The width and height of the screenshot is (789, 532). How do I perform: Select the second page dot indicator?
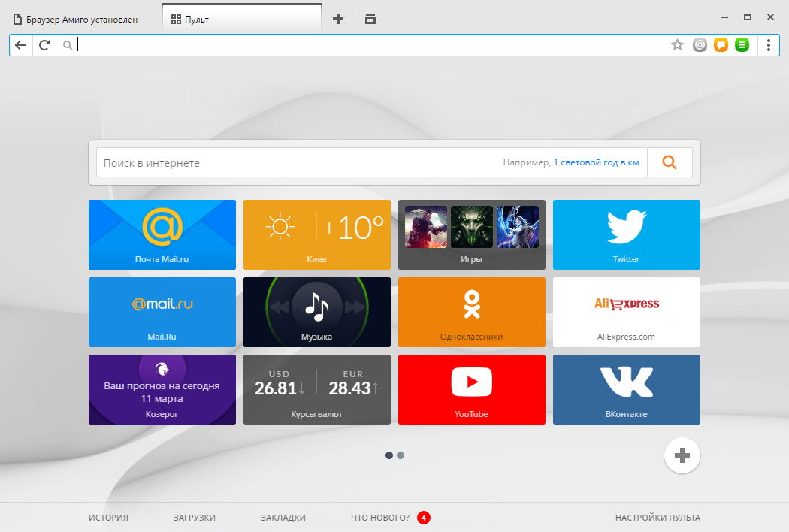[401, 455]
